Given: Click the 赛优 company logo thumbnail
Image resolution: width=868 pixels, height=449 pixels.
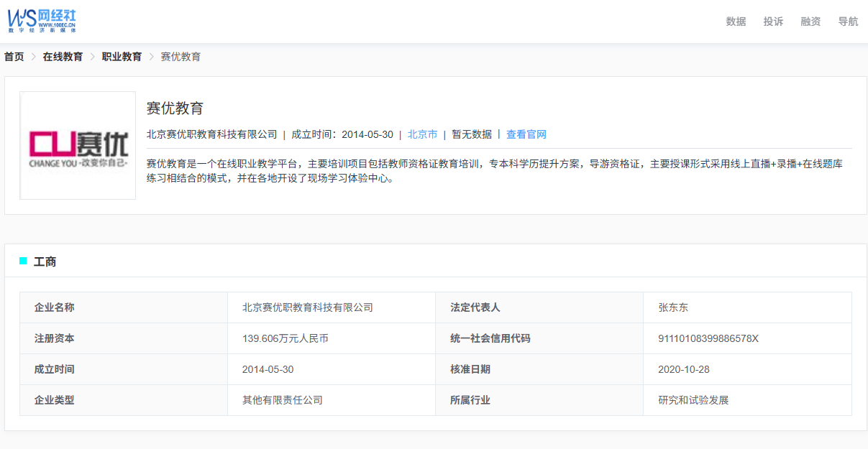Looking at the screenshot, I should (78, 145).
